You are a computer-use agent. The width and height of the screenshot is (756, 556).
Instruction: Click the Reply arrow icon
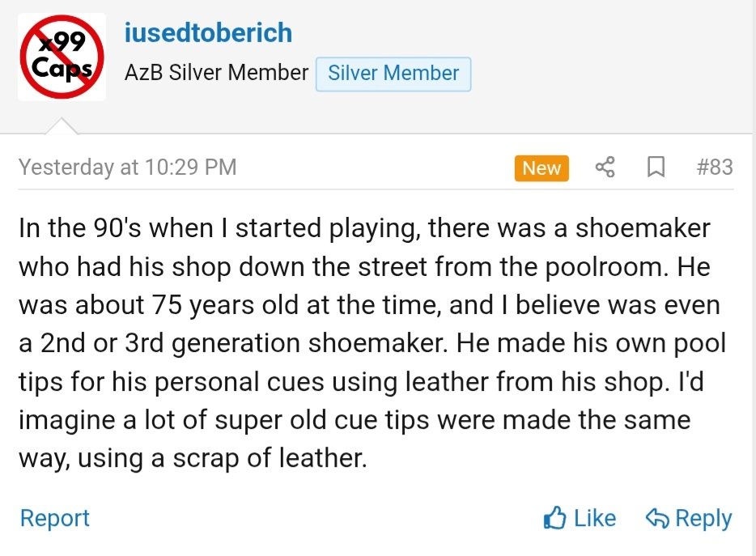(x=656, y=518)
